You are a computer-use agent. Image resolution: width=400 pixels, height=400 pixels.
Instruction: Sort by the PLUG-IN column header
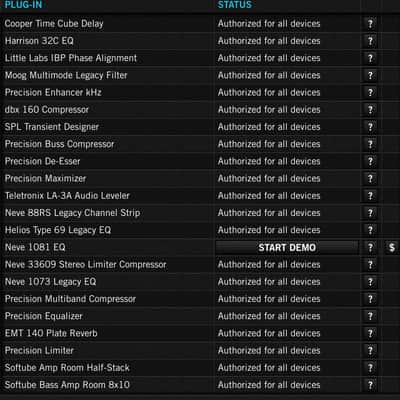click(23, 5)
